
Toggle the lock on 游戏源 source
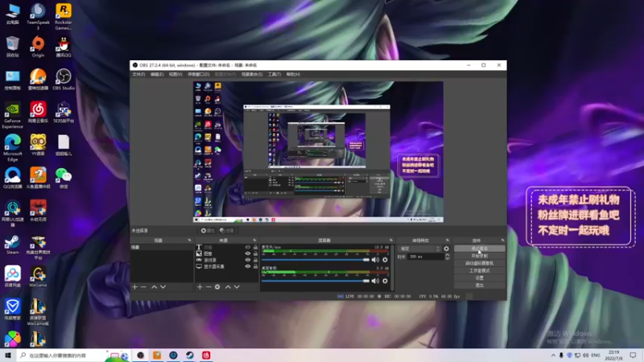pyautogui.click(x=255, y=260)
